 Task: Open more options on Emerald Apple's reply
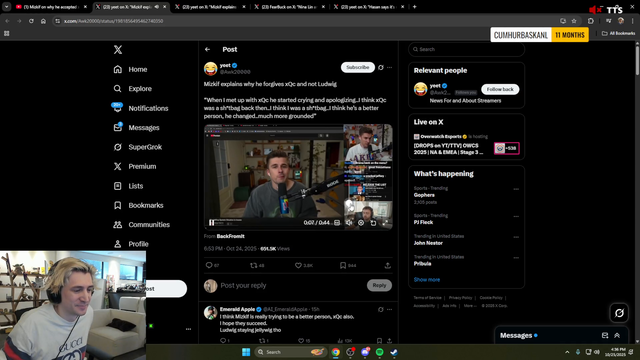[389, 309]
